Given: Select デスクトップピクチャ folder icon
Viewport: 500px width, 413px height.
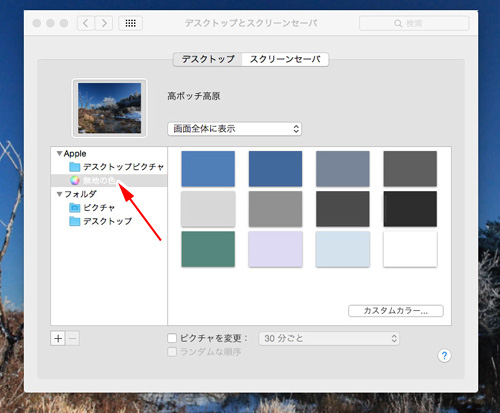Looking at the screenshot, I should pos(75,167).
